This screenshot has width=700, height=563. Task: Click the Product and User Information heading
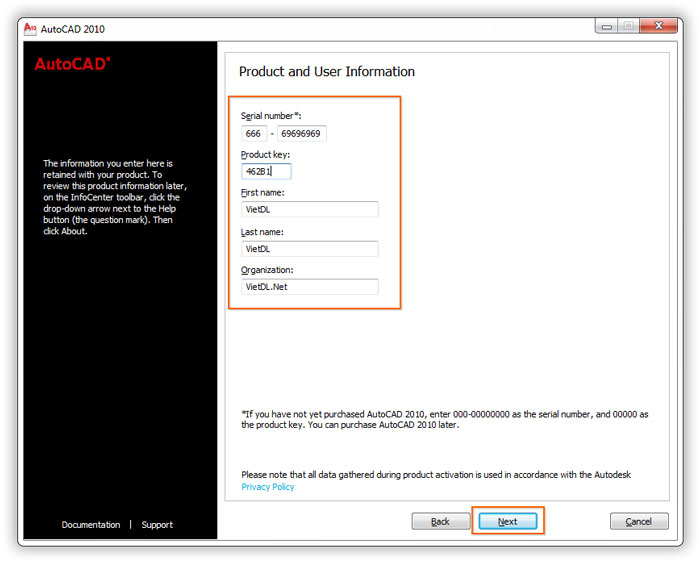tap(327, 71)
